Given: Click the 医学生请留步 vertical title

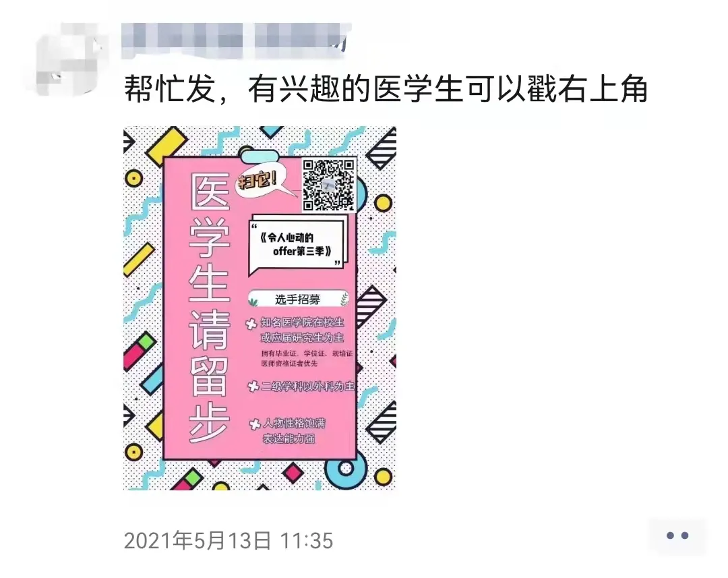Looking at the screenshot, I should 210,308.
